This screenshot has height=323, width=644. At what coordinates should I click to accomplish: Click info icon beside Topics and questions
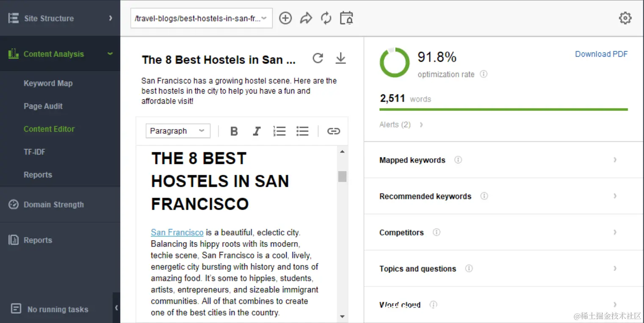469,268
